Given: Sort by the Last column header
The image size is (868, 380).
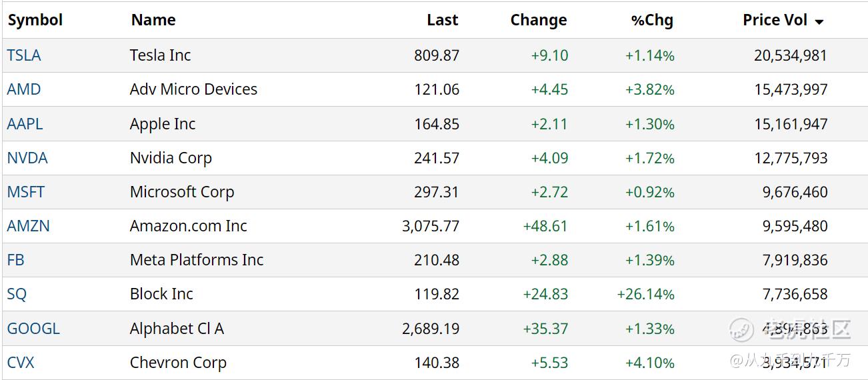Looking at the screenshot, I should (x=443, y=20).
